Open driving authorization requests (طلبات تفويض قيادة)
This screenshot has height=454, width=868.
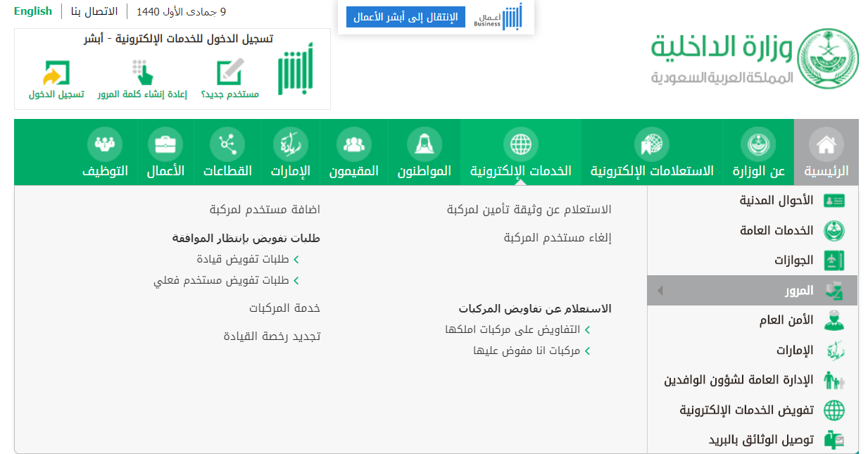234,259
